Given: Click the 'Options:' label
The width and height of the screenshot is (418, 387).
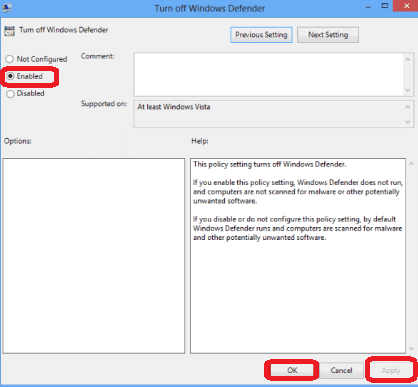Looking at the screenshot, I should pyautogui.click(x=18, y=141).
